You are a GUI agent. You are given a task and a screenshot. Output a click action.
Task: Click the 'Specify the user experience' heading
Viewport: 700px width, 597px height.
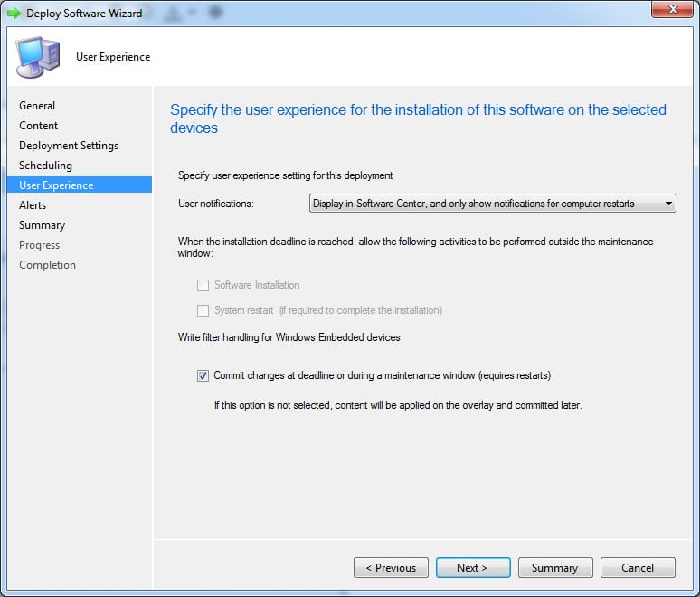(418, 118)
